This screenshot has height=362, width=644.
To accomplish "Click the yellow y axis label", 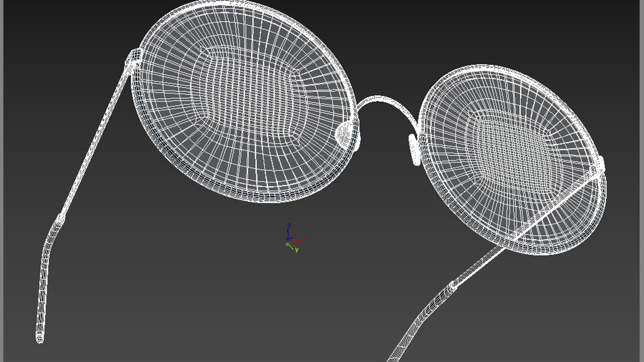I will click(x=297, y=250).
